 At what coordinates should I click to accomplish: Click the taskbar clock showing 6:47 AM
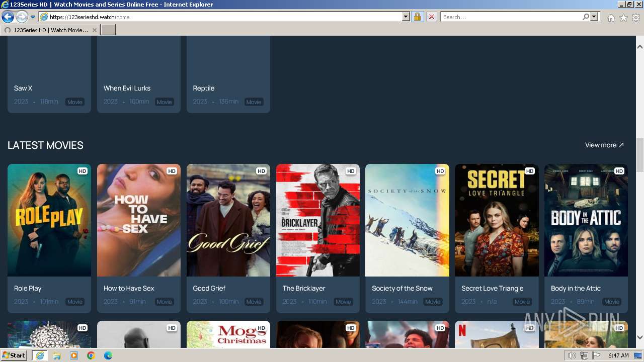tap(618, 355)
